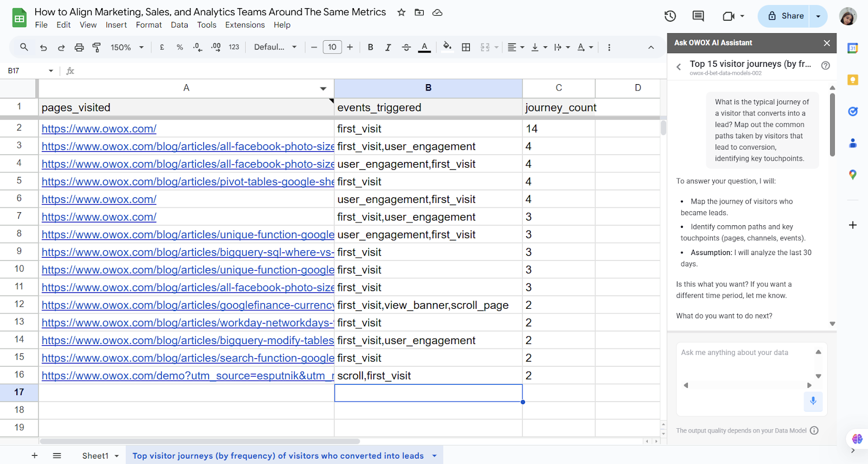The height and width of the screenshot is (464, 868).
Task: Open the Share options dropdown arrow
Action: tap(818, 16)
